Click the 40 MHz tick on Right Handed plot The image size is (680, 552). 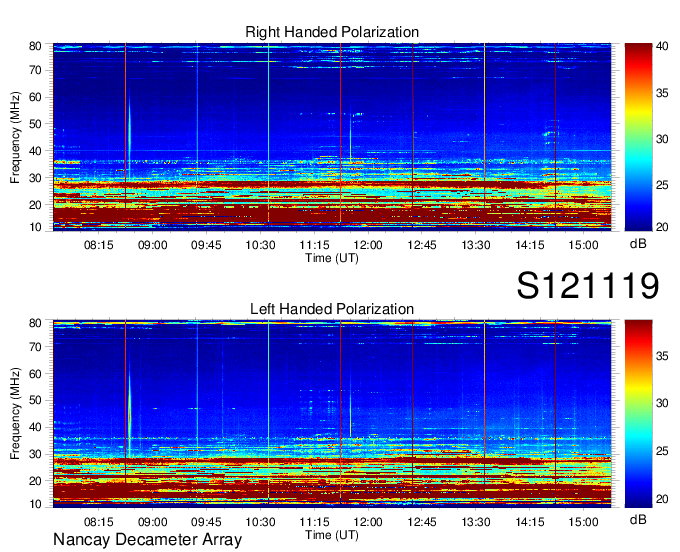click(36, 151)
